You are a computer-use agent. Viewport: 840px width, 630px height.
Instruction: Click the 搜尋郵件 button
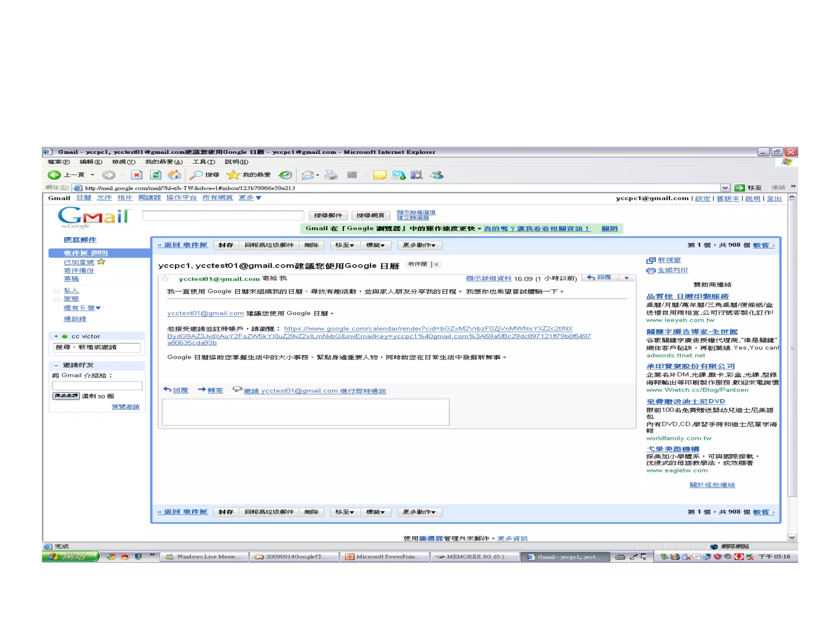point(328,215)
